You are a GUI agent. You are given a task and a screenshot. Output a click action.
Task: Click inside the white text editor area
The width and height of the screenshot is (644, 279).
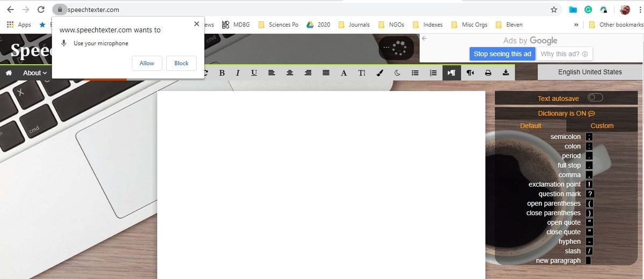point(321,185)
